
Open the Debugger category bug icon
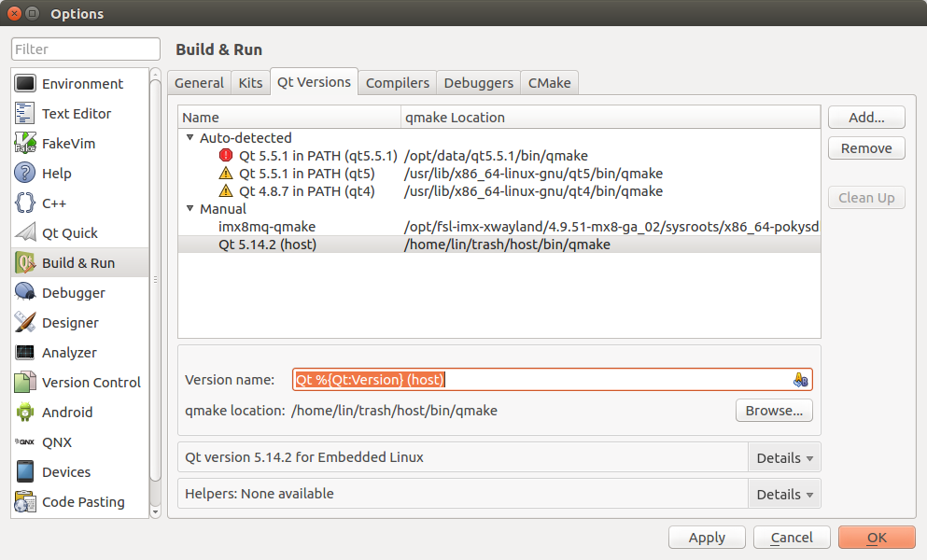click(25, 293)
